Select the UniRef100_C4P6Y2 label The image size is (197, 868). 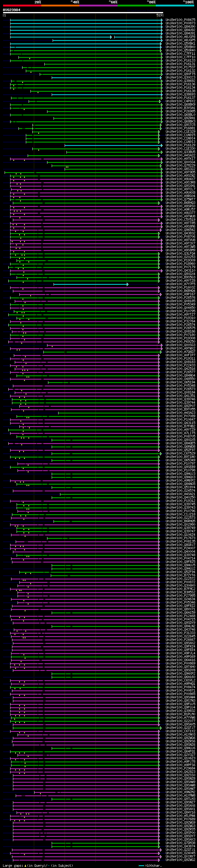pyautogui.click(x=180, y=101)
